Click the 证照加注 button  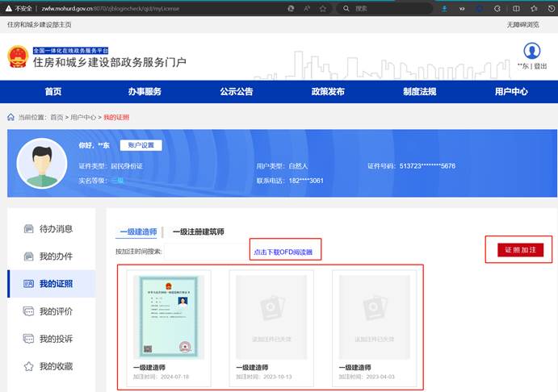[x=520, y=250]
